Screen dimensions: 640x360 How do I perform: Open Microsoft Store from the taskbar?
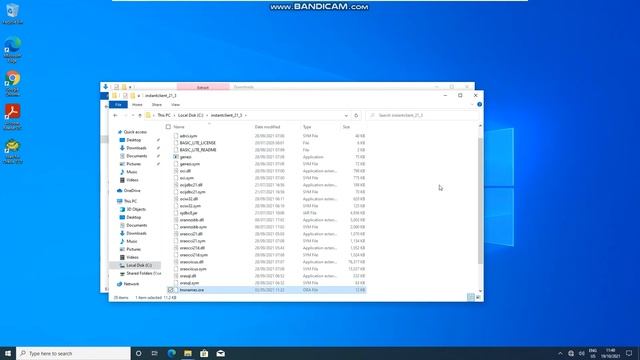pos(204,353)
